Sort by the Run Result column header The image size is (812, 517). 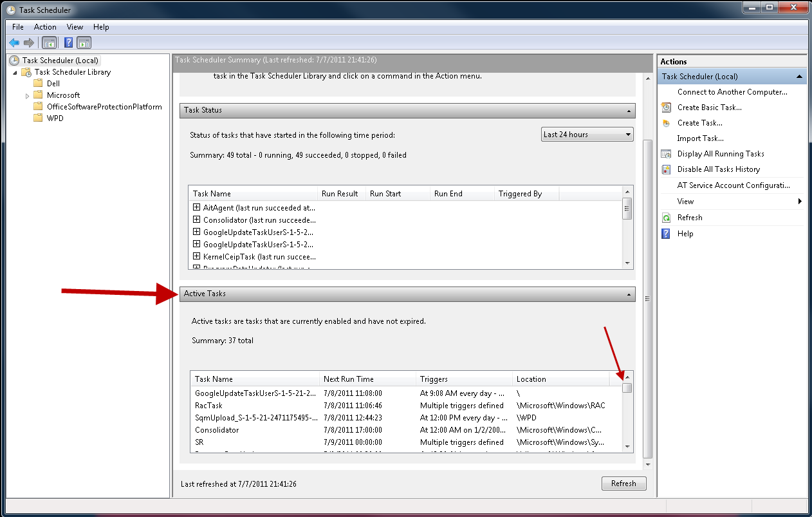click(342, 194)
